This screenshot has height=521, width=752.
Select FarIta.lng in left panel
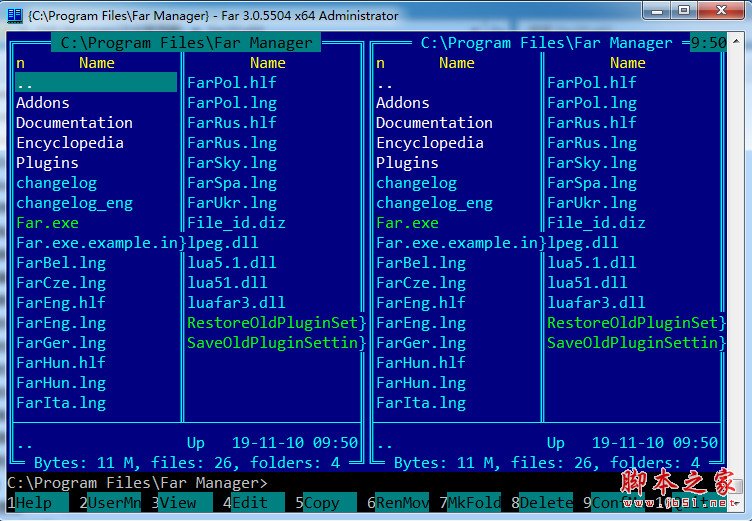[x=61, y=403]
